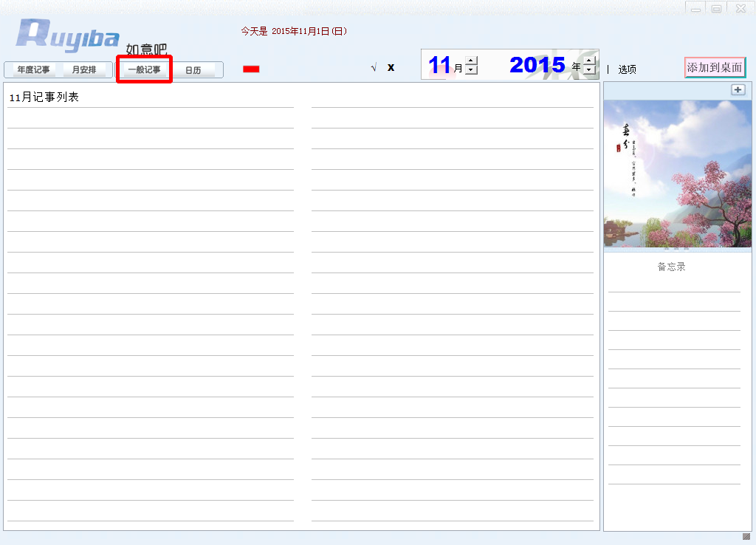This screenshot has height=545, width=756.
Task: Click the 备忘录 heading
Action: coord(671,267)
